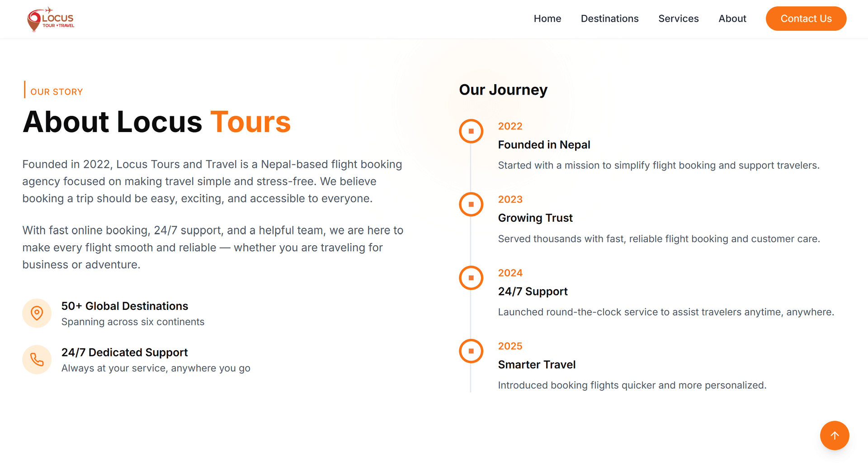Open the Destinations navigation menu item

tap(609, 19)
